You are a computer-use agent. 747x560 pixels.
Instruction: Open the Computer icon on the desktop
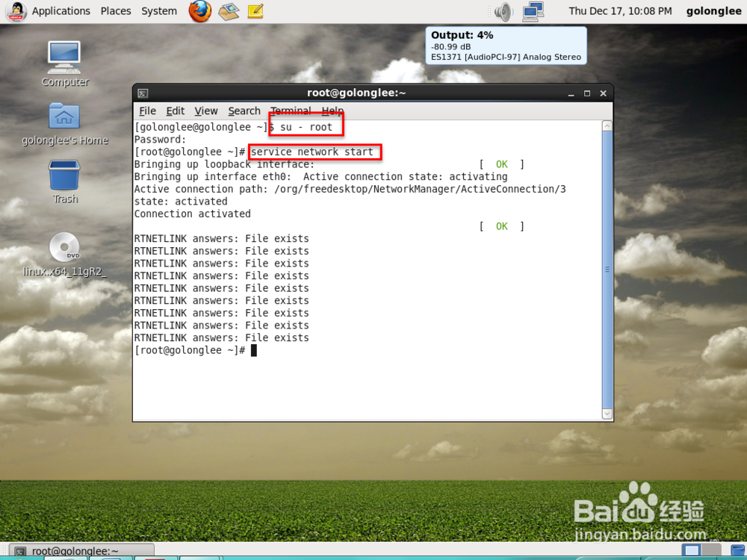63,60
